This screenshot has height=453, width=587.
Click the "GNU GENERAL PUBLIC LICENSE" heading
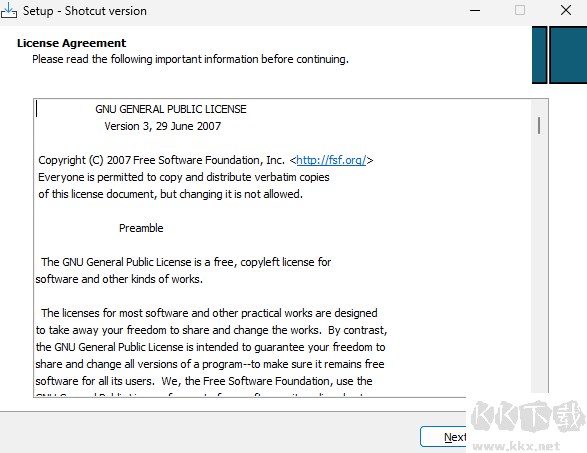click(171, 109)
